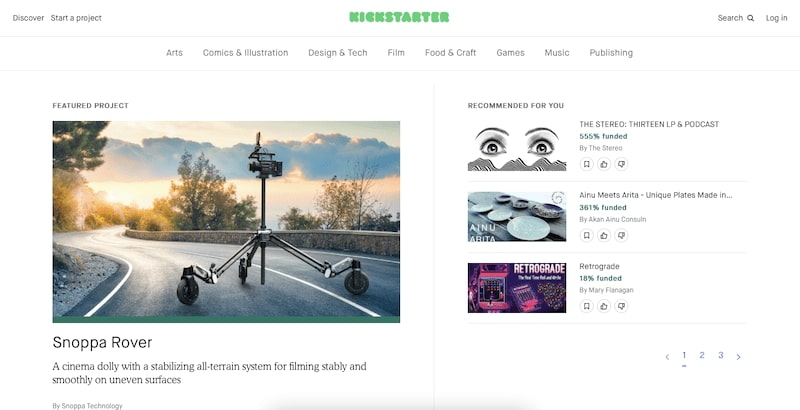800x410 pixels.
Task: Dislike the Ainu Meets Arita project
Action: pyautogui.click(x=621, y=235)
